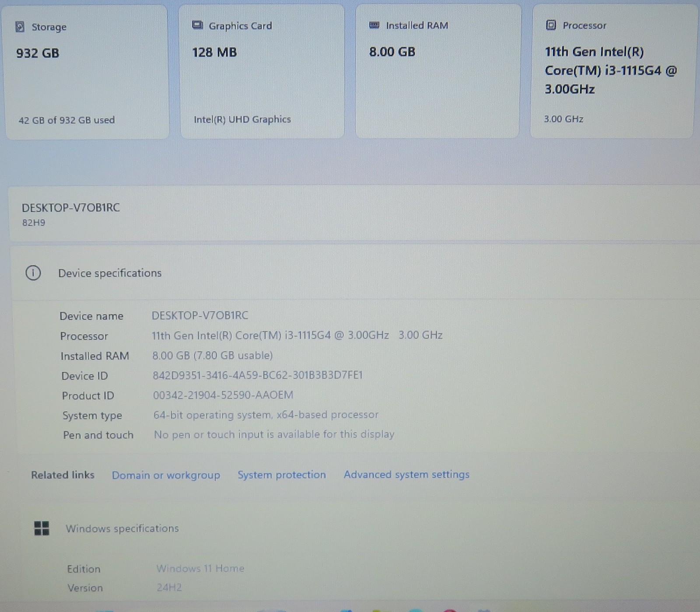Click the Edition row label
This screenshot has width=700, height=612.
point(84,569)
